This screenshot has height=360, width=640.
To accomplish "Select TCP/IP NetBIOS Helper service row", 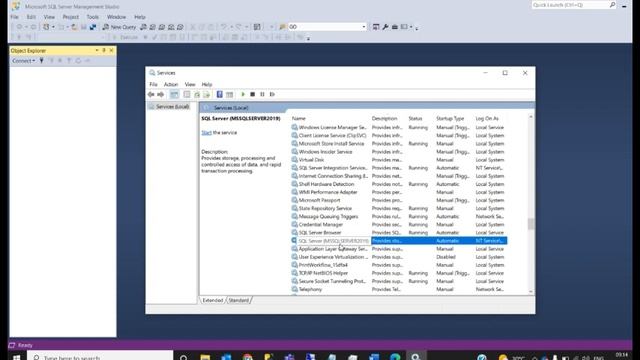I will [399, 273].
